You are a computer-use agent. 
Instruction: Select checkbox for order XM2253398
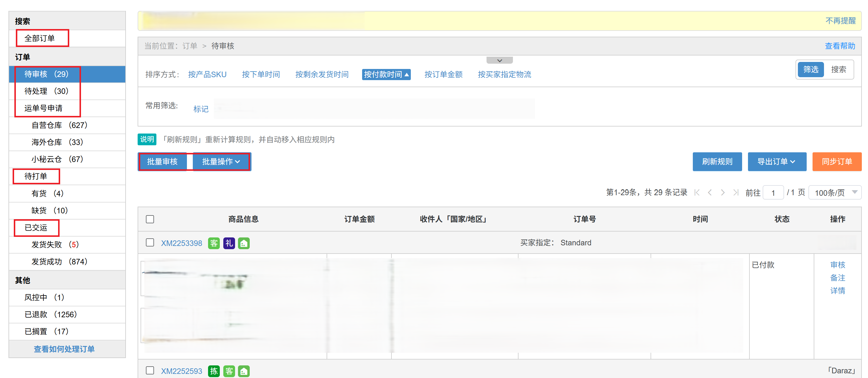click(x=150, y=243)
